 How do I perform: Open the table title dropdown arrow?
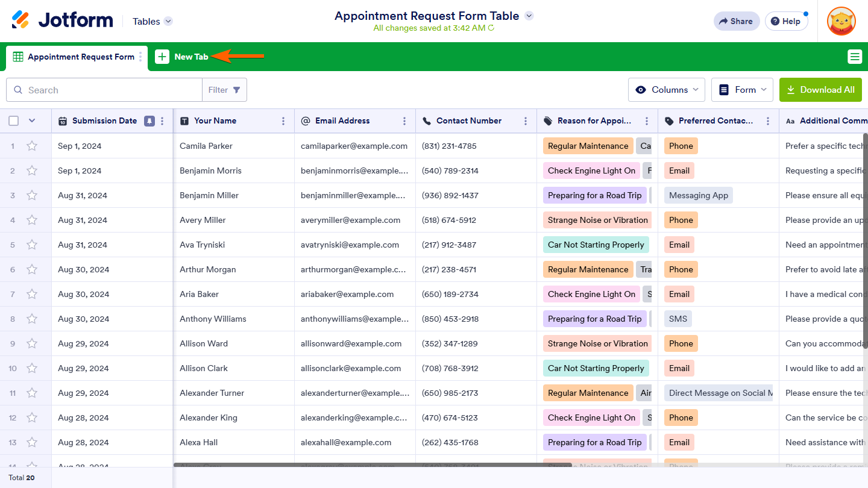529,16
